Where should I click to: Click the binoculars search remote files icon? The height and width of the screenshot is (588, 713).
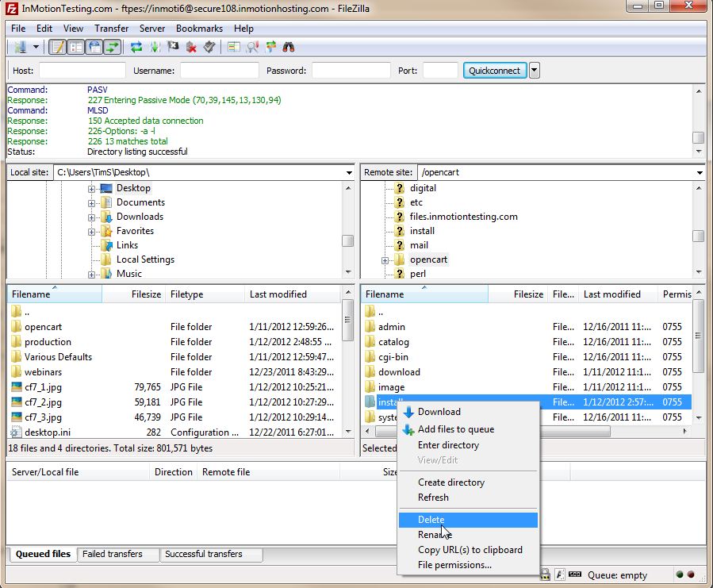(288, 47)
